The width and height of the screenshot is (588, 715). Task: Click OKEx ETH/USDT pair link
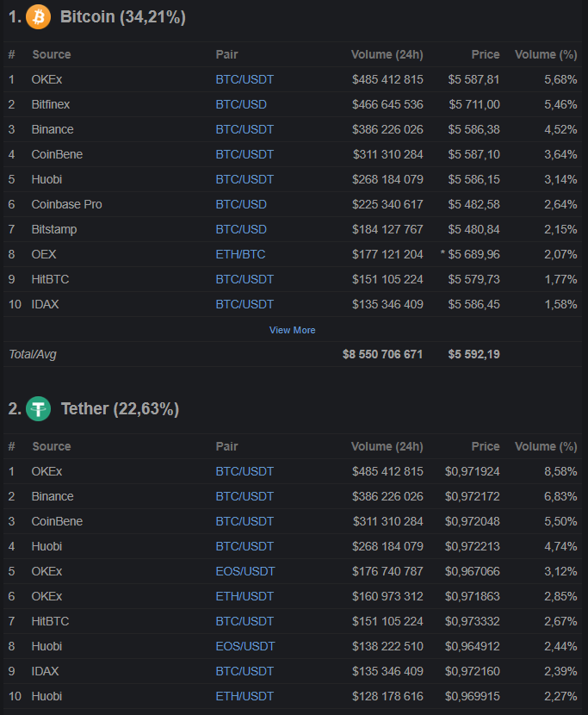(245, 596)
